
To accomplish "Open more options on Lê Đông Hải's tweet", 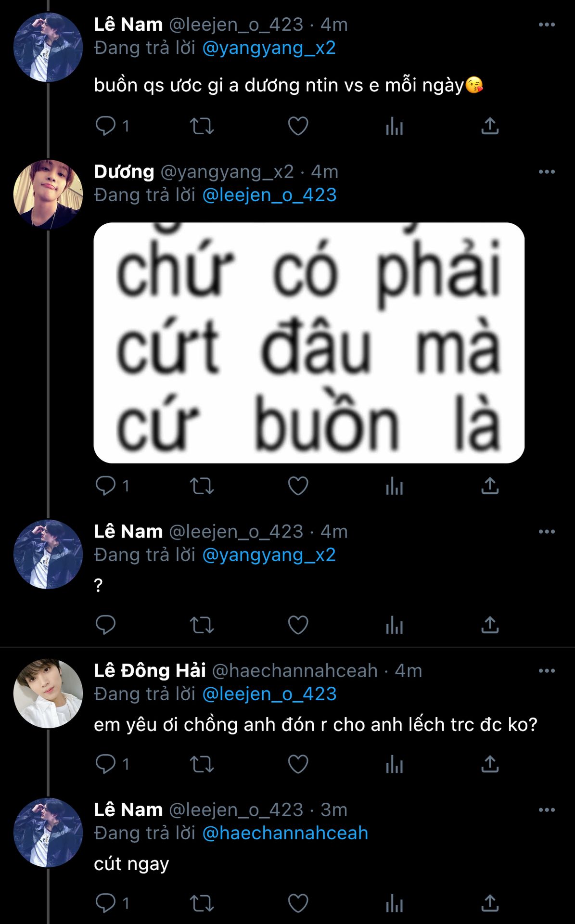I will tap(547, 671).
